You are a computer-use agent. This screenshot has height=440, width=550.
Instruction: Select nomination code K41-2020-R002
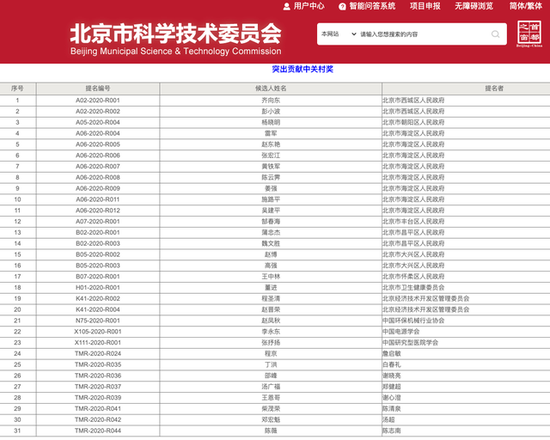coord(98,299)
